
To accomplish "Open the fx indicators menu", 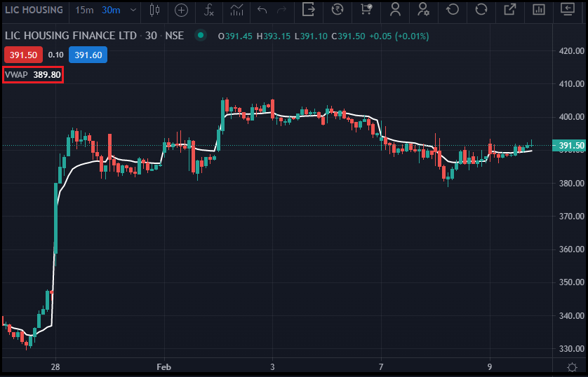I will coord(209,10).
